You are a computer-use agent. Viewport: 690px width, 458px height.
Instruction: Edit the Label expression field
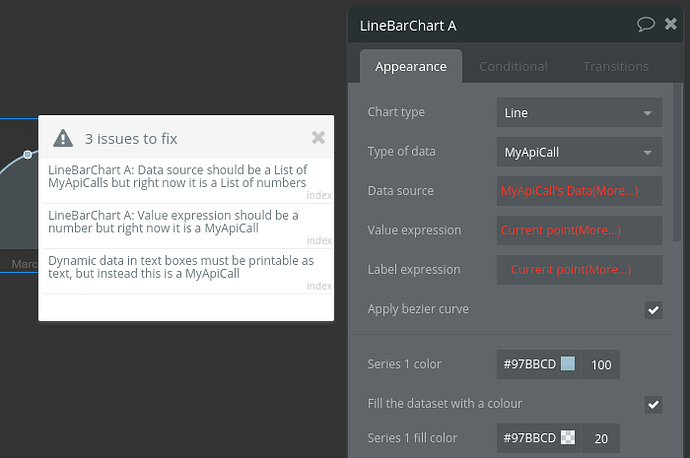point(579,270)
